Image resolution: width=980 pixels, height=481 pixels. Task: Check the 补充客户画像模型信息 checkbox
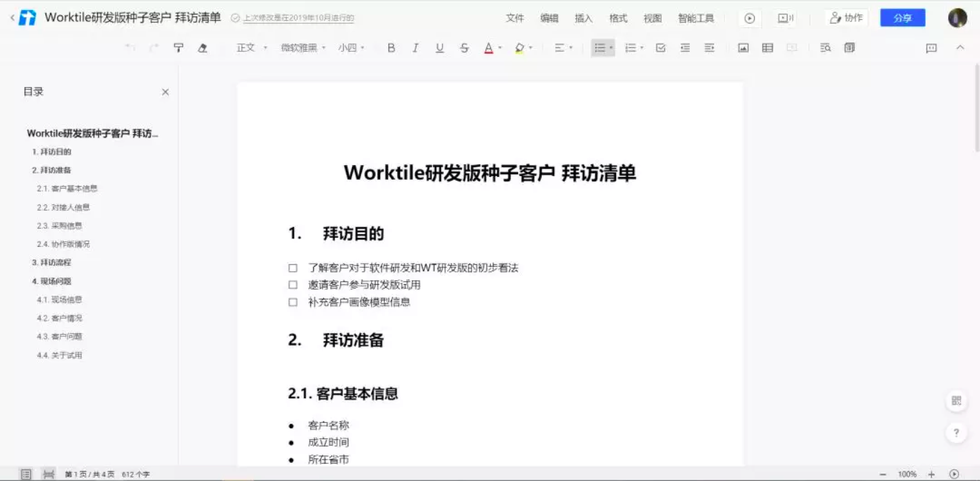[292, 302]
